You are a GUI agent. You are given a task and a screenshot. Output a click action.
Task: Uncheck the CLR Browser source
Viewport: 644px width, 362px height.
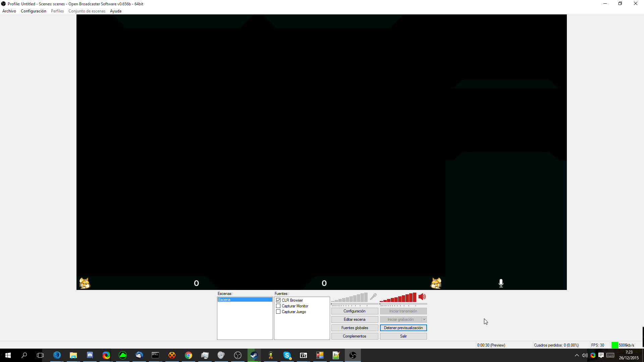coord(278,300)
